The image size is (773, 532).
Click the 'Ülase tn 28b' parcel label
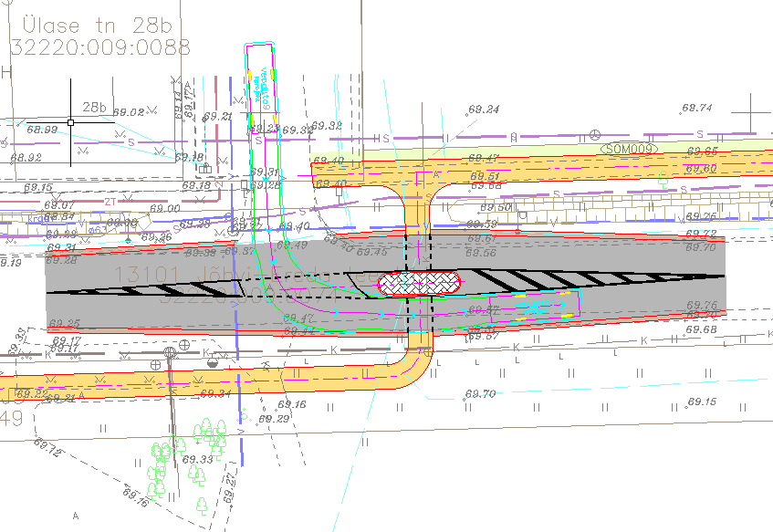(97, 26)
